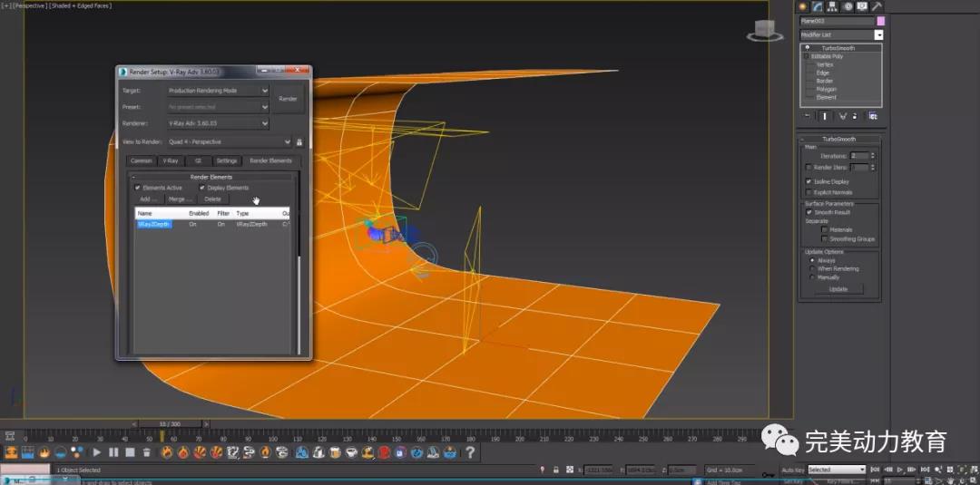Click the Configure Modifier Sets icon
Image resolution: width=980 pixels, height=485 pixels.
pos(873,116)
